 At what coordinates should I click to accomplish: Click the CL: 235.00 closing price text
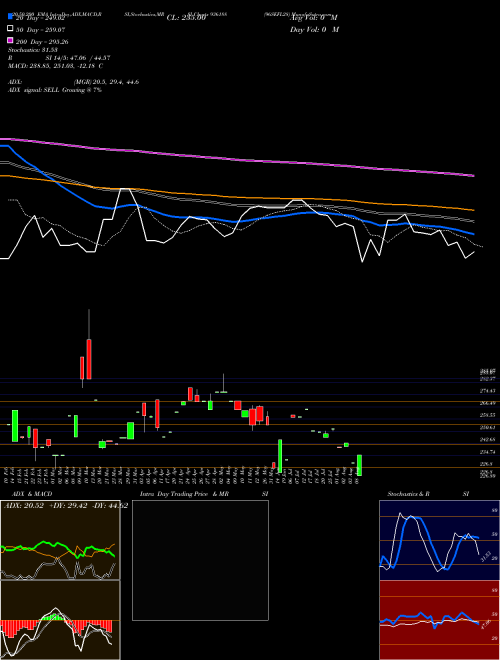(186, 18)
